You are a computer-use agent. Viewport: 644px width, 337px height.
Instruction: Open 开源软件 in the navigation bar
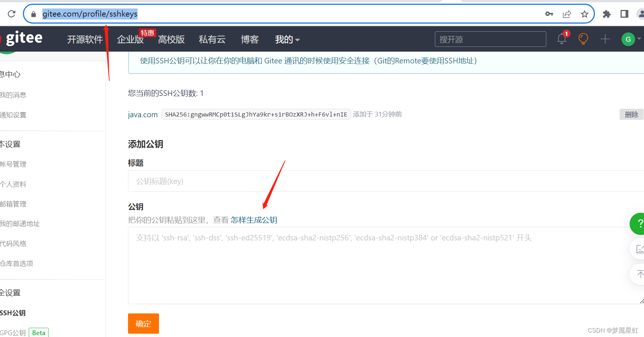pyautogui.click(x=85, y=39)
